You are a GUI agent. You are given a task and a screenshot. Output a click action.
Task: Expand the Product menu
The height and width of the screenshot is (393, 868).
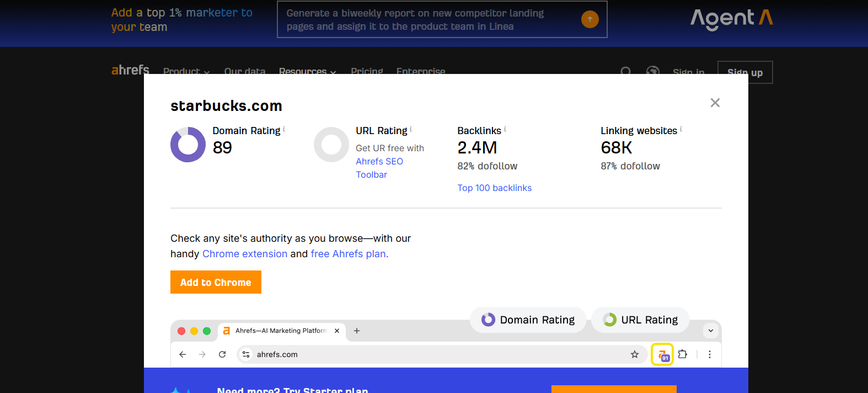coord(186,72)
